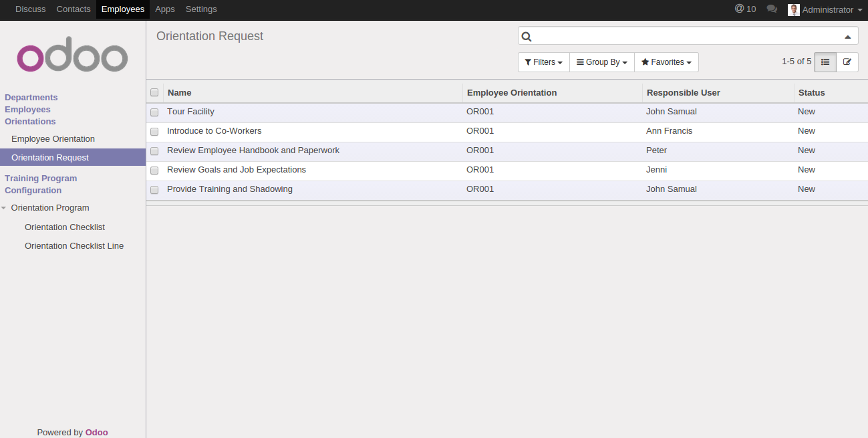Click the search magnifier icon
This screenshot has width=868, height=438.
click(527, 37)
